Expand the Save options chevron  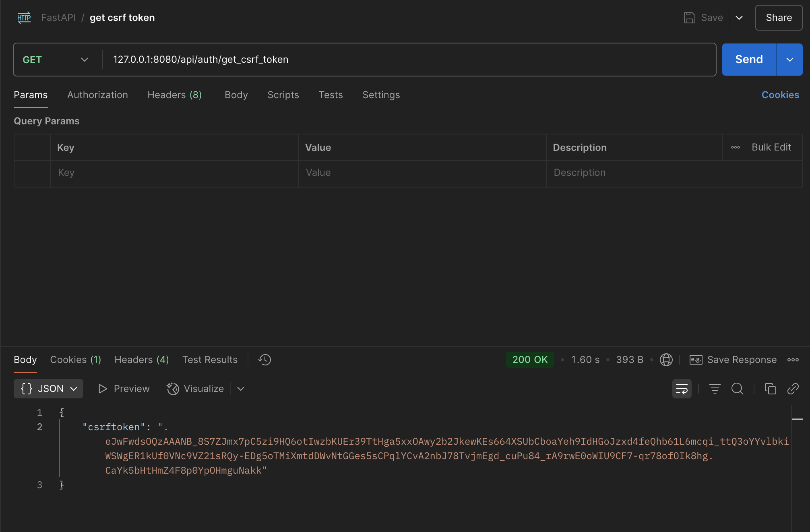tap(739, 18)
